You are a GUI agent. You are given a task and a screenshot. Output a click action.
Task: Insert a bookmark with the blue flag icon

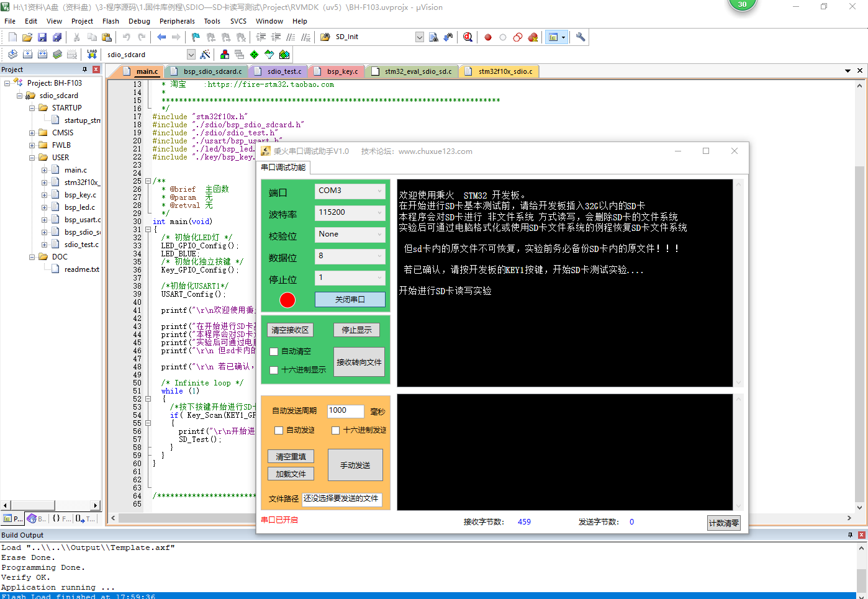[x=195, y=37]
